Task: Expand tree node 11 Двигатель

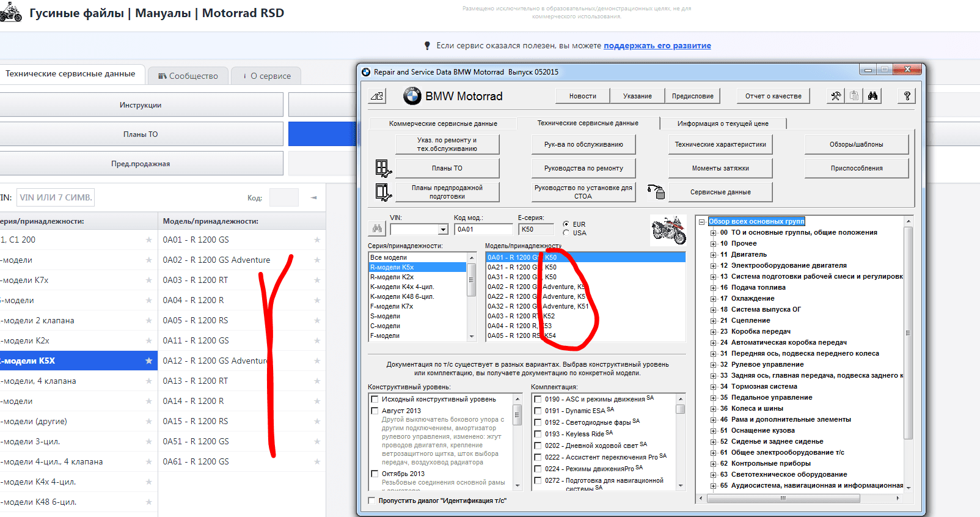Action: [x=713, y=255]
